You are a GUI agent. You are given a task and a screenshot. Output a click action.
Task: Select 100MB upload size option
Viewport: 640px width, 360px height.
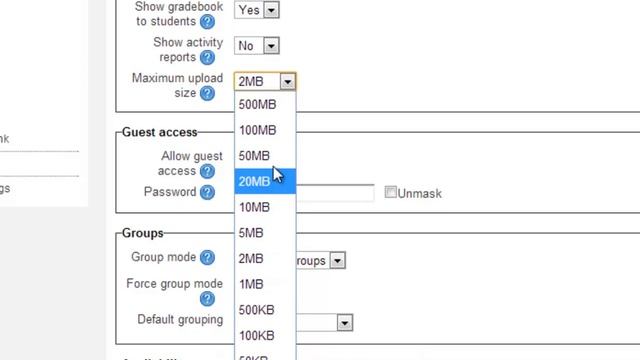click(265, 130)
